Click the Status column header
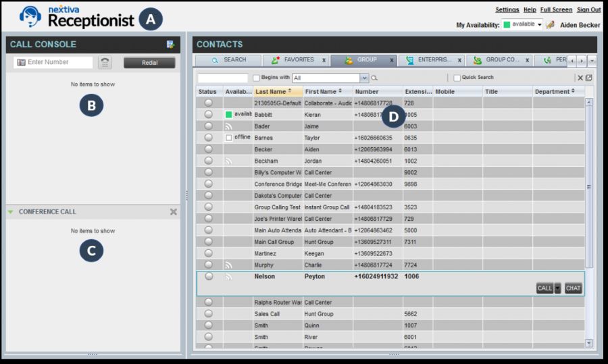 click(209, 91)
